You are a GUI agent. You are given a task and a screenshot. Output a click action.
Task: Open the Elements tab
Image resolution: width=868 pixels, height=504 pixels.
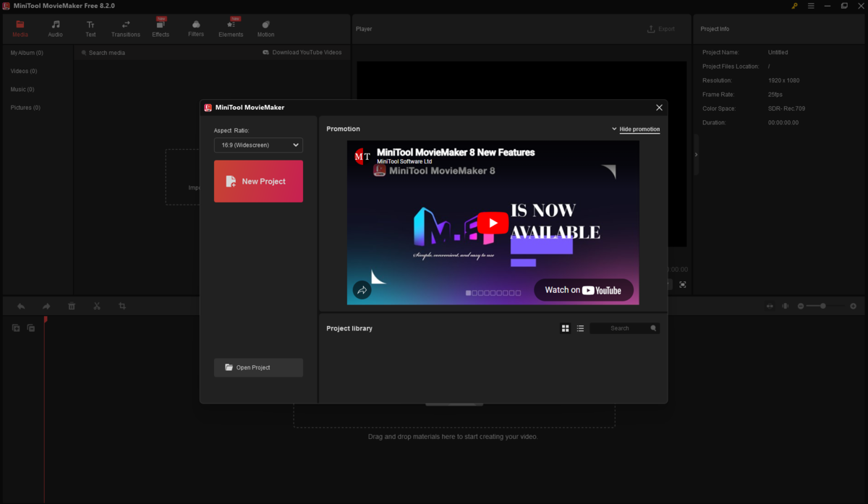click(231, 28)
